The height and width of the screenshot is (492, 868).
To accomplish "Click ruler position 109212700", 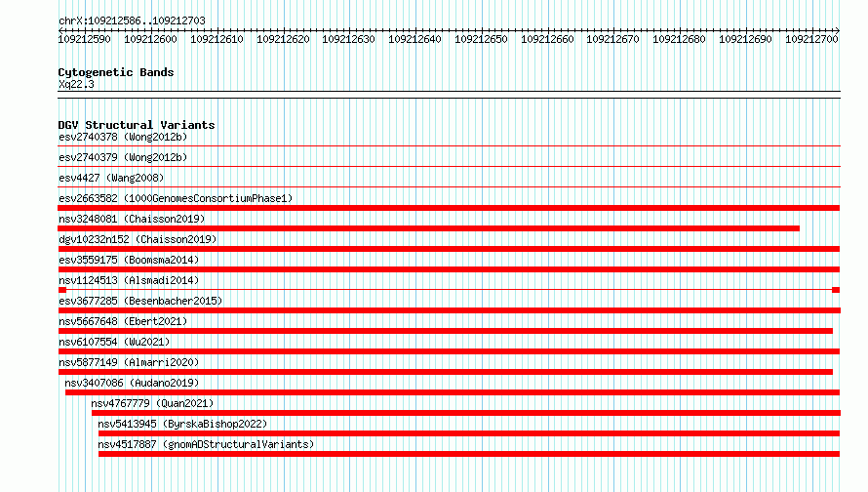I will click(811, 39).
